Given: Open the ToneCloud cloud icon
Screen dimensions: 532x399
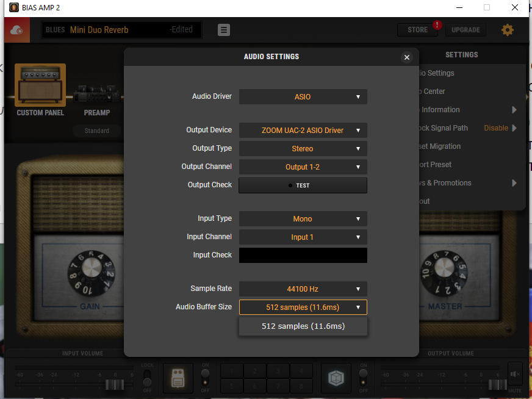Looking at the screenshot, I should (x=17, y=30).
